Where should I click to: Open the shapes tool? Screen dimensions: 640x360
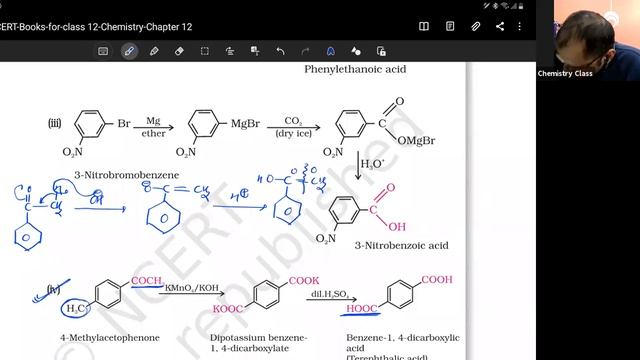[x=356, y=51]
